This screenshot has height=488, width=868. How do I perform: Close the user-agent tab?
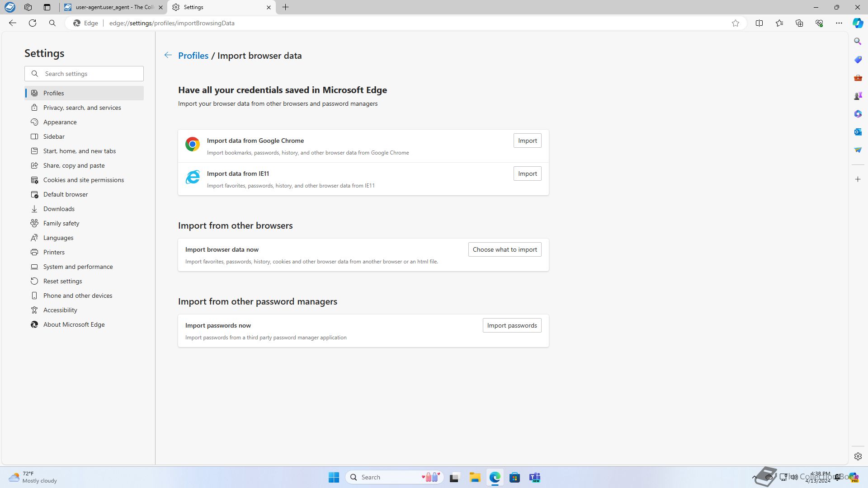(x=160, y=7)
